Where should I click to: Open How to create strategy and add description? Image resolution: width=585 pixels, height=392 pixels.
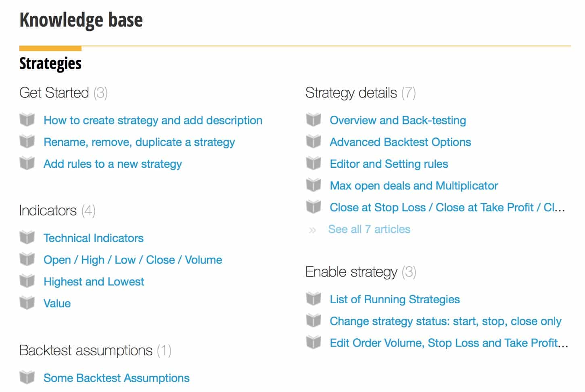coord(153,120)
